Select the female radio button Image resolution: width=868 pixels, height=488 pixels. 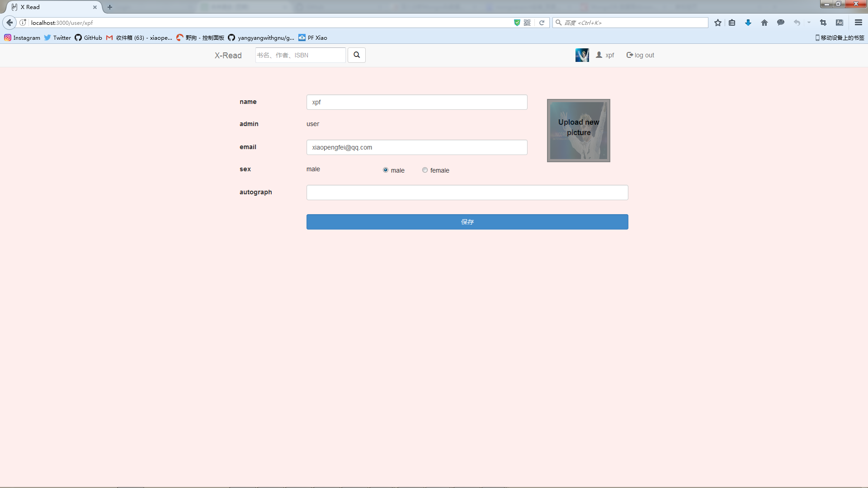click(425, 170)
